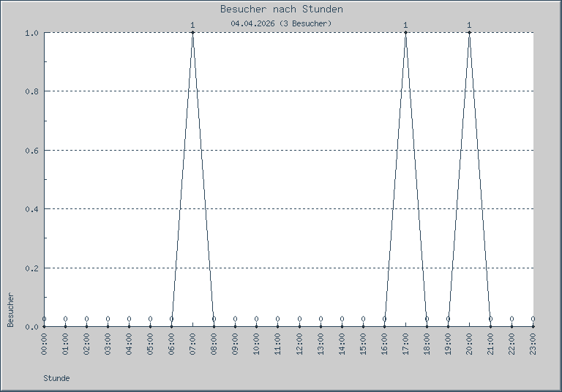Viewport: 562px width, 392px height.
Task: Click the '0.4' y-axis tick label
Action: (x=31, y=209)
